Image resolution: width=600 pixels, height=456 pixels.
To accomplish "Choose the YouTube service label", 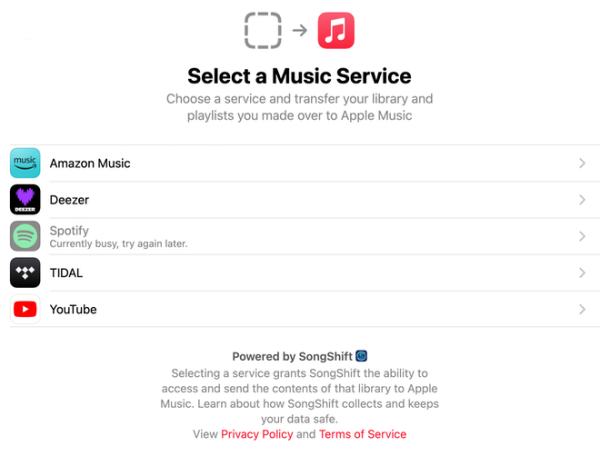I will coord(73,309).
